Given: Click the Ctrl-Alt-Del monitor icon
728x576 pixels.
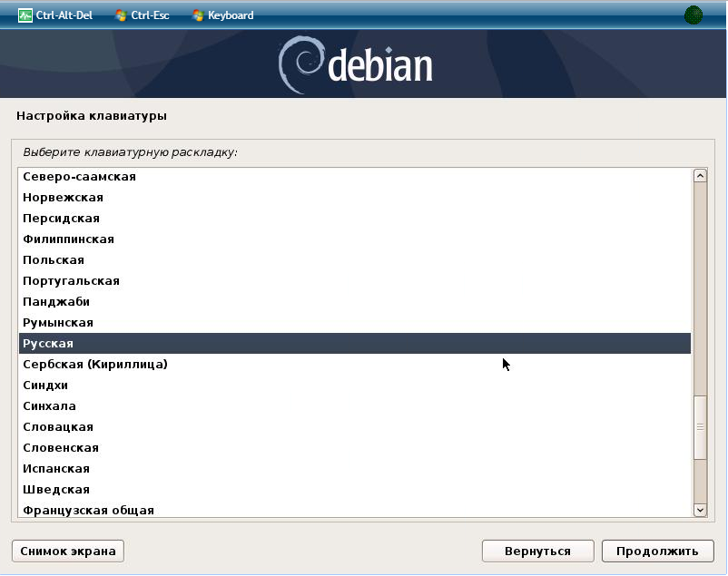Looking at the screenshot, I should click(x=25, y=15).
